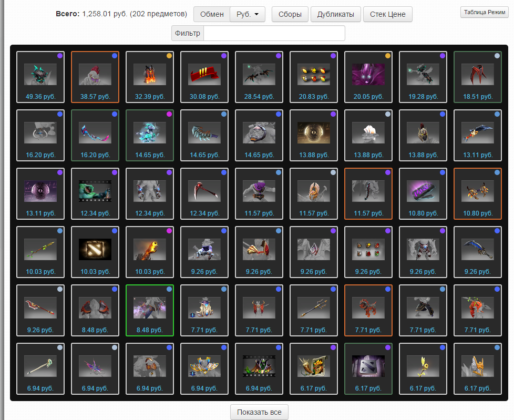The image size is (514, 420).
Task: Switch to Таблица Режим view
Action: click(485, 12)
